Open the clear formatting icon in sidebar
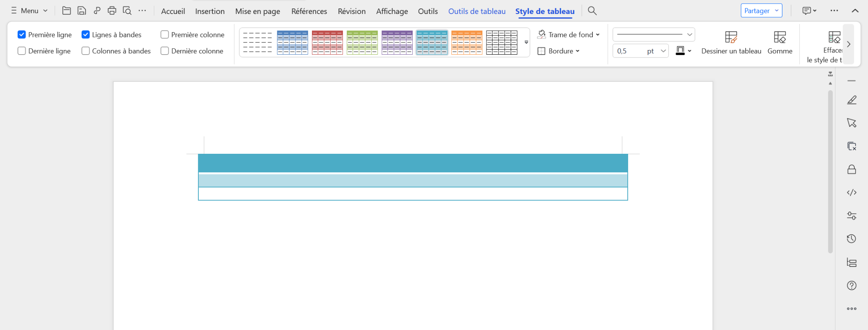This screenshot has height=330, width=868. [x=852, y=146]
